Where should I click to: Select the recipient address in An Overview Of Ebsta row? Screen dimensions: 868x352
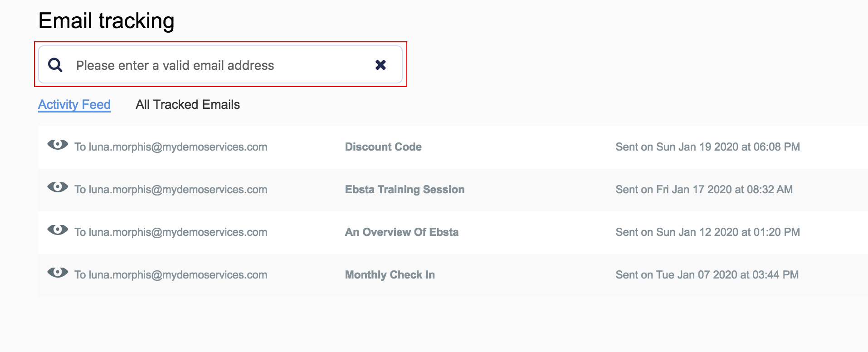click(171, 232)
